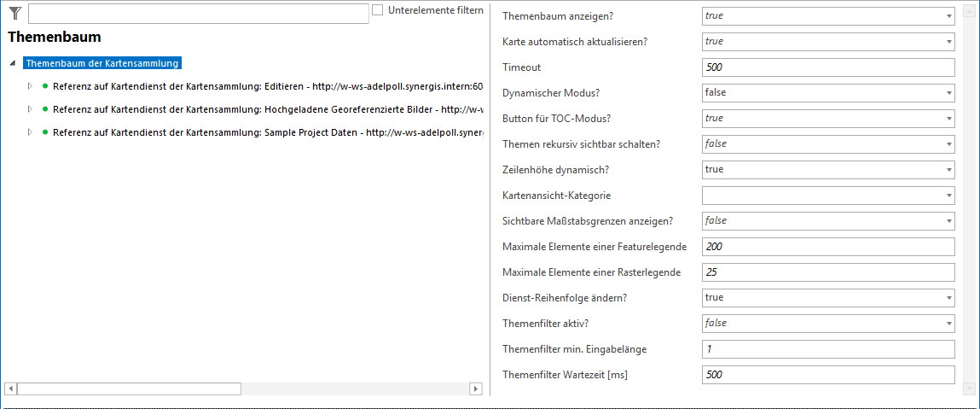This screenshot has height=409, width=980.
Task: Click green status dot of Editieren service
Action: [44, 86]
